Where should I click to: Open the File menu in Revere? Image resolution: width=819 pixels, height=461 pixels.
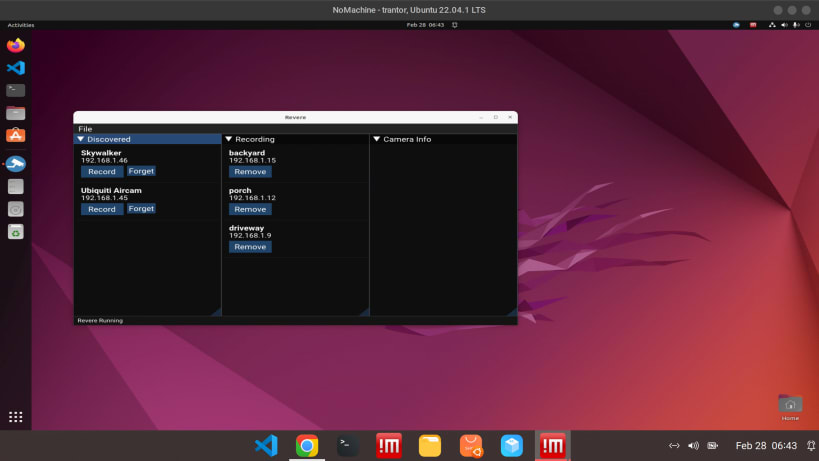85,129
